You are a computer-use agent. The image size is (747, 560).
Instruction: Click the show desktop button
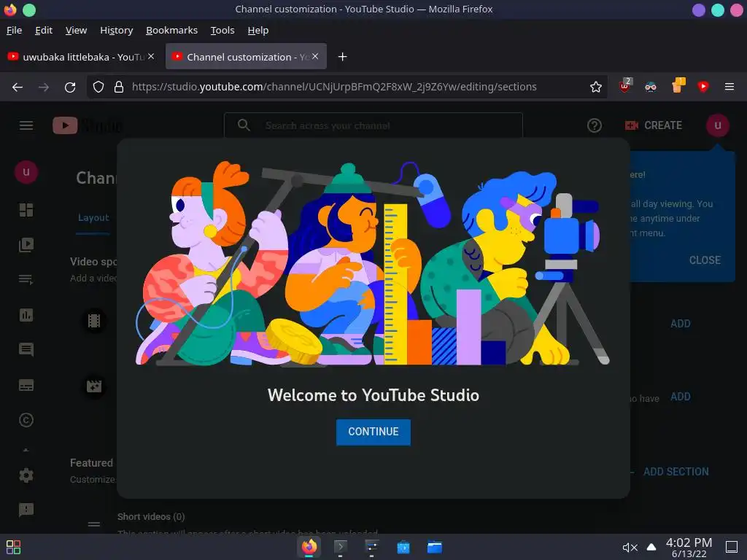point(731,547)
